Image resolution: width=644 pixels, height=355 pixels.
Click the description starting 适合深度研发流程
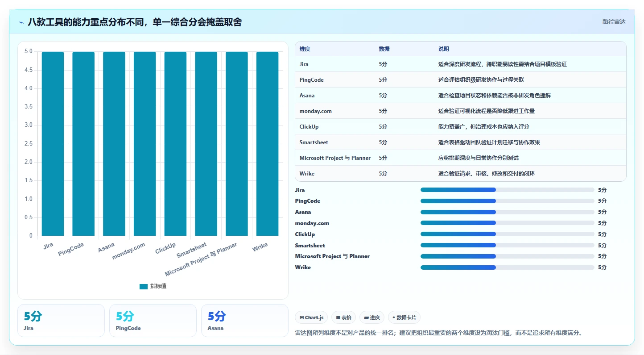click(x=503, y=64)
